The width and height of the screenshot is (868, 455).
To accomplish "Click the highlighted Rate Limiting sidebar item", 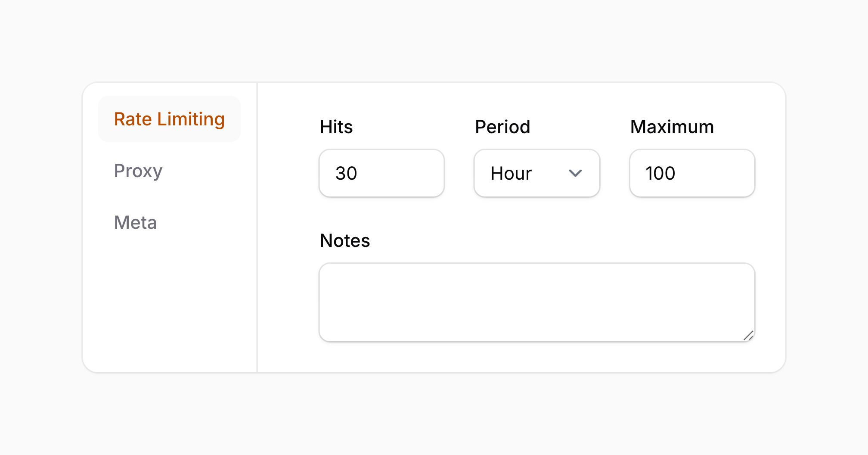I will pos(169,119).
